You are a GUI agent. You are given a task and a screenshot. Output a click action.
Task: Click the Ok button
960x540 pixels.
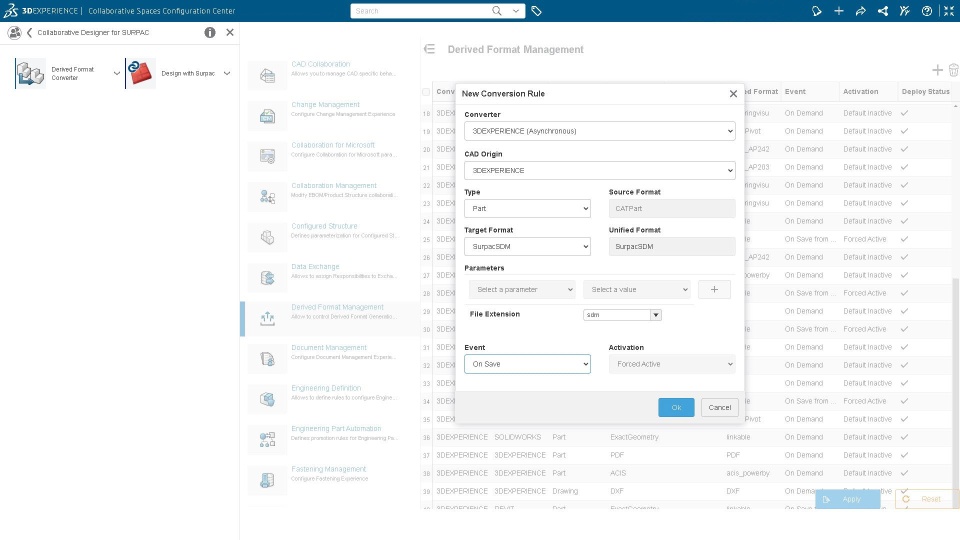click(x=676, y=407)
